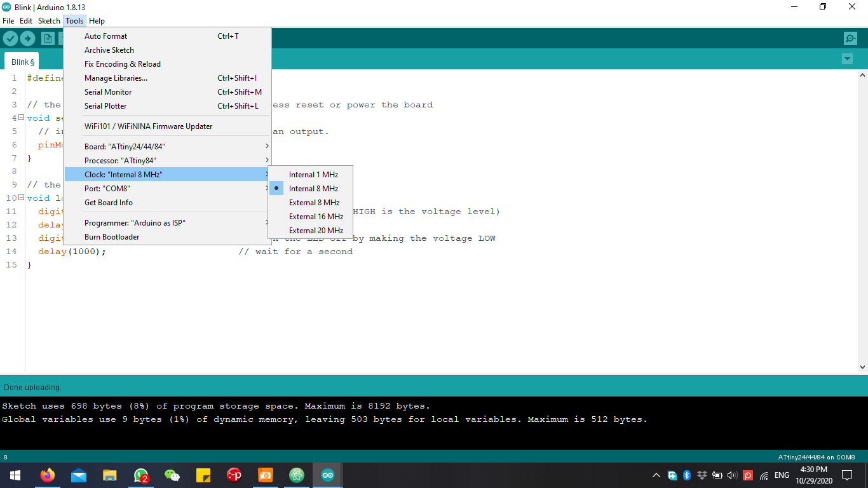Click the delay(1000); code on line 14

point(72,252)
